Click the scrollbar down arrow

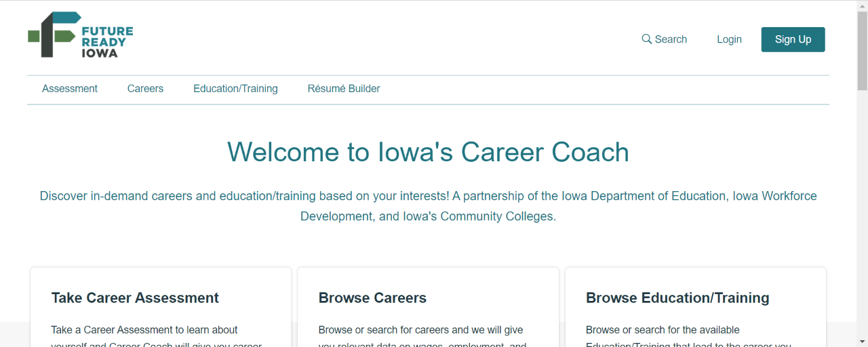(862, 342)
